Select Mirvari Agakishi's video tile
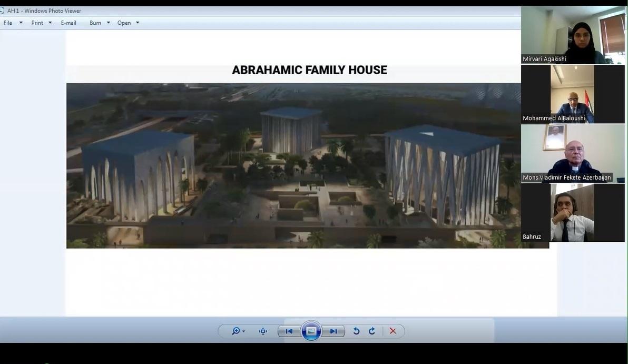The image size is (628, 364). (x=573, y=35)
